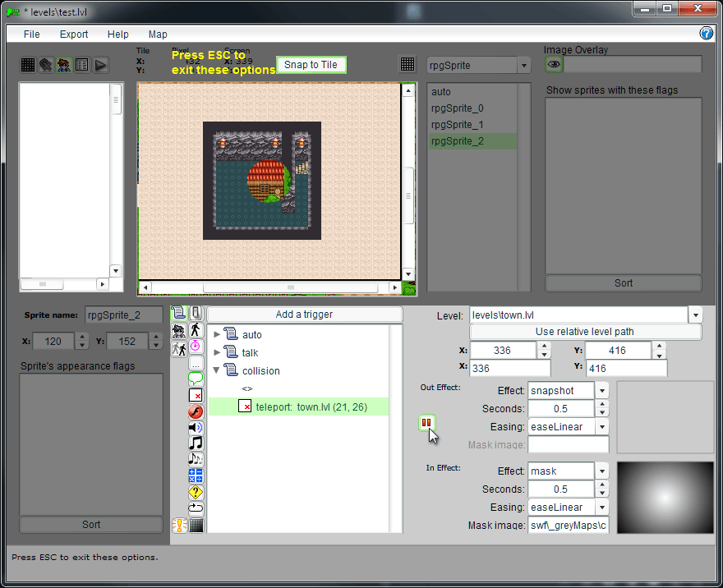Select the Flash movie action icon
723x588 pixels.
coord(196,411)
